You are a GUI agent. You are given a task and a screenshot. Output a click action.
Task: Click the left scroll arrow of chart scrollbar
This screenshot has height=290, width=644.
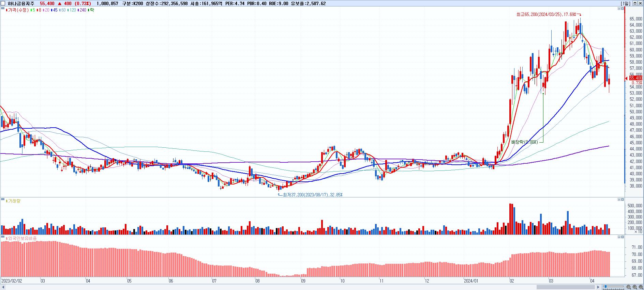[3, 287]
